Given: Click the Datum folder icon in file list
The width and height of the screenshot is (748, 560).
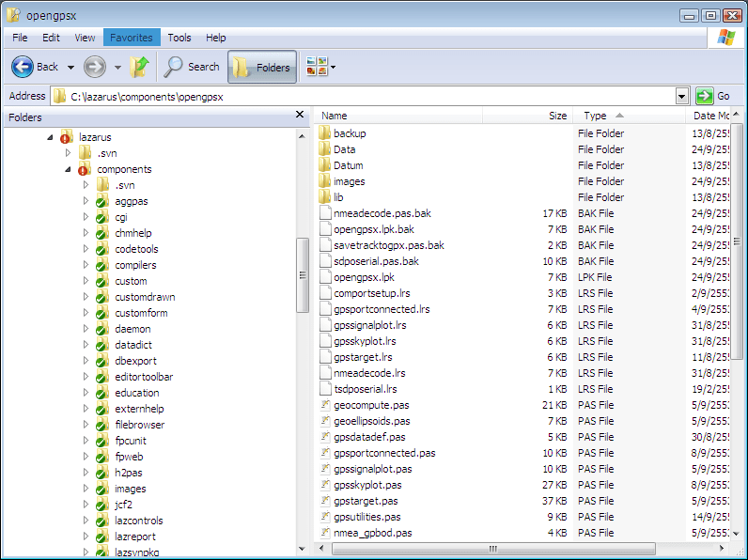Looking at the screenshot, I should (324, 165).
